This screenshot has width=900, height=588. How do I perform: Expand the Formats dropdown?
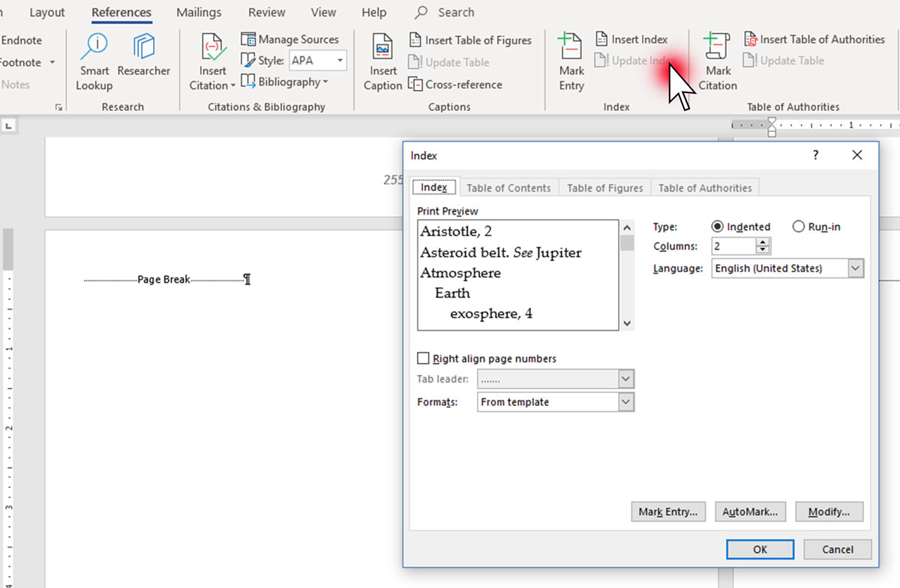(626, 403)
